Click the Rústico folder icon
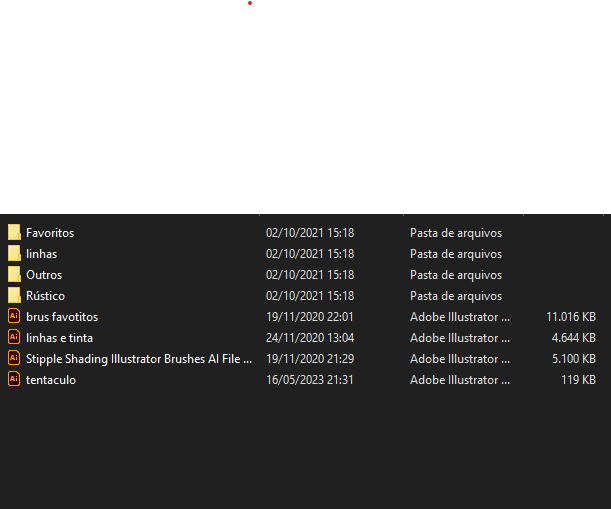This screenshot has height=509, width=611. coord(14,295)
